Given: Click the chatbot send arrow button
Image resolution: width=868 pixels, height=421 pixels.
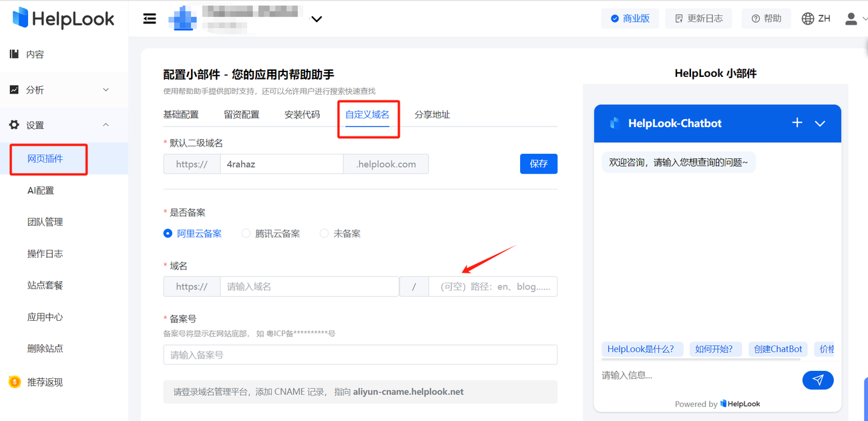Looking at the screenshot, I should tap(818, 380).
